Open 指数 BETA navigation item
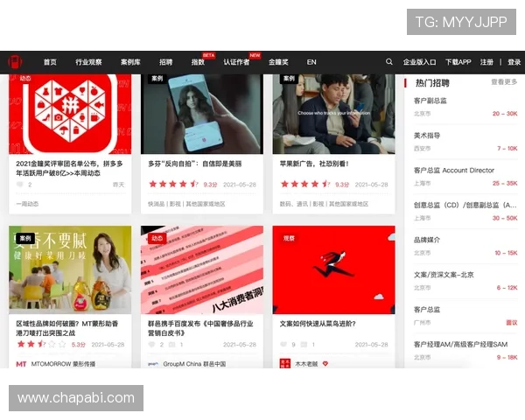The height and width of the screenshot is (420, 525). pyautogui.click(x=198, y=62)
